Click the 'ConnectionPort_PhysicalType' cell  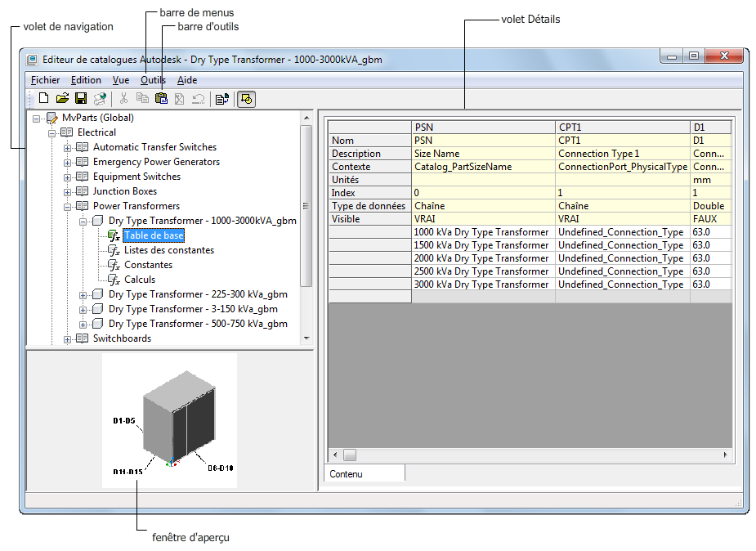click(623, 167)
